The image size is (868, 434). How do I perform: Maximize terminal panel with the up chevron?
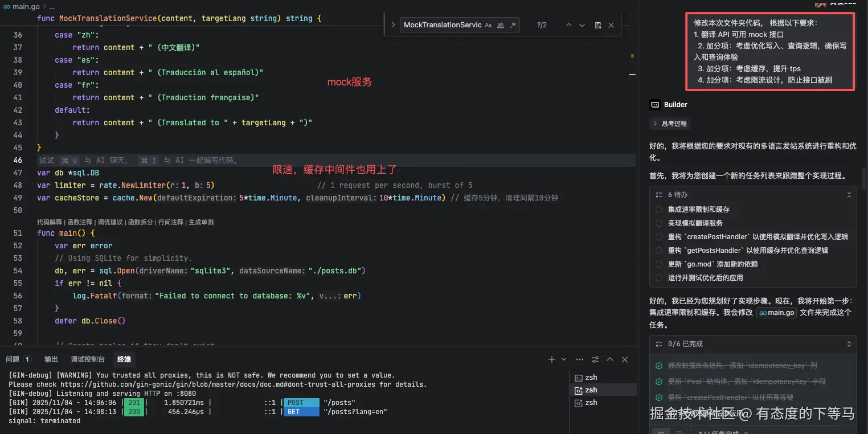pyautogui.click(x=610, y=359)
